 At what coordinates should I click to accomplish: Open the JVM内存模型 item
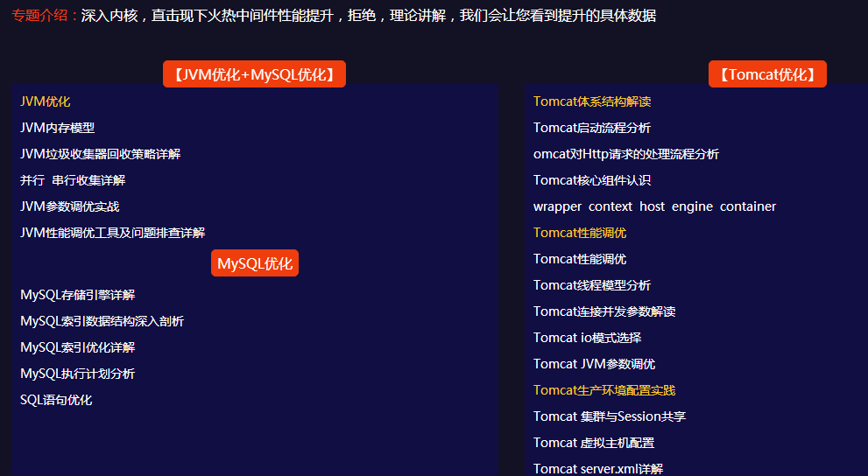click(x=58, y=128)
